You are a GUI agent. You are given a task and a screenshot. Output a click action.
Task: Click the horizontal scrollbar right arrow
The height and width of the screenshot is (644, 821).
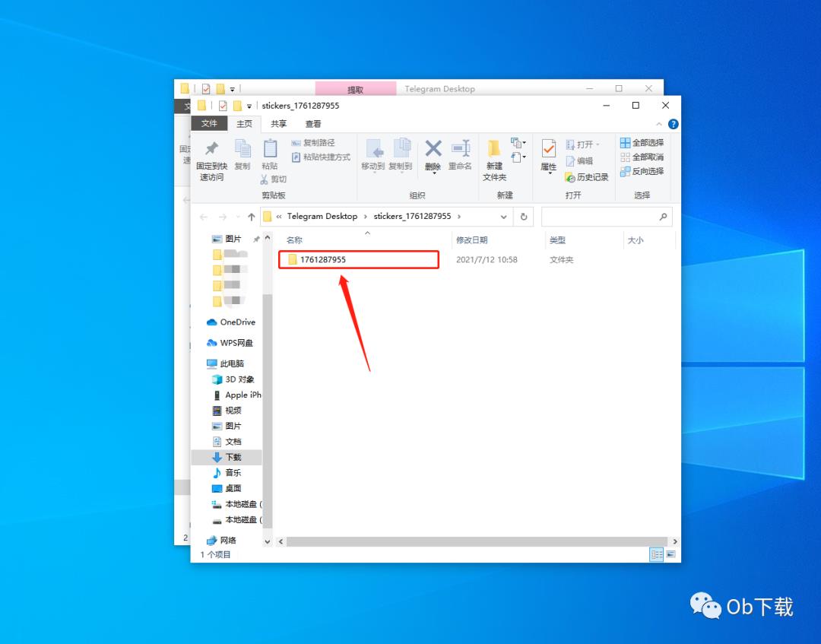tap(675, 541)
